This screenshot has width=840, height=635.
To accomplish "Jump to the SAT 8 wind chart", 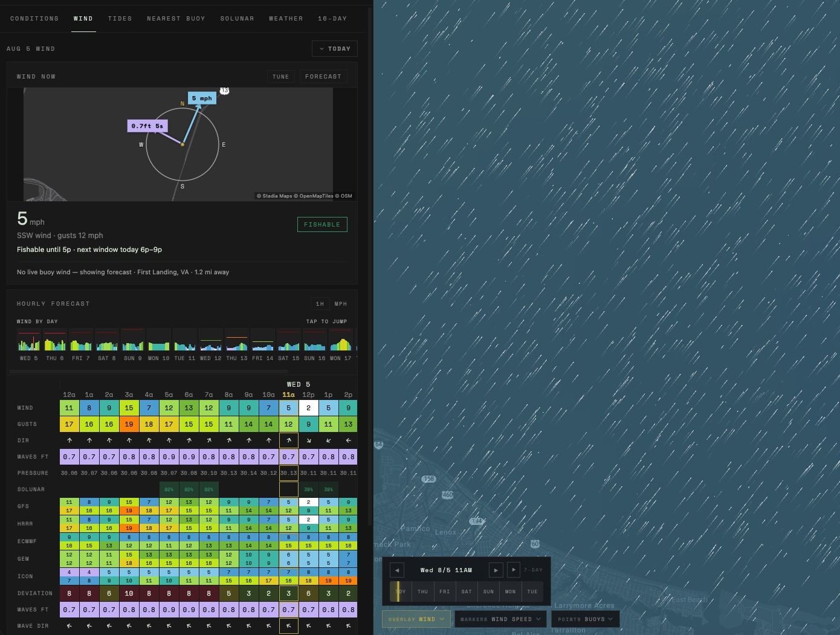I will coord(107,345).
